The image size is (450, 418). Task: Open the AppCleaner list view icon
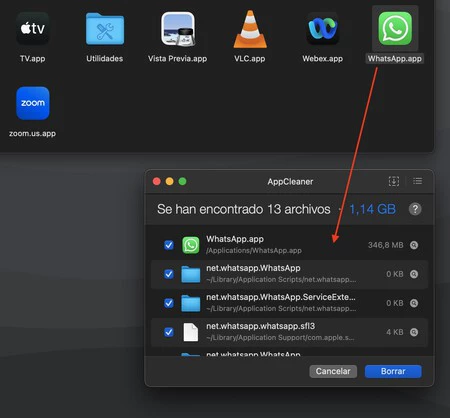coord(417,181)
